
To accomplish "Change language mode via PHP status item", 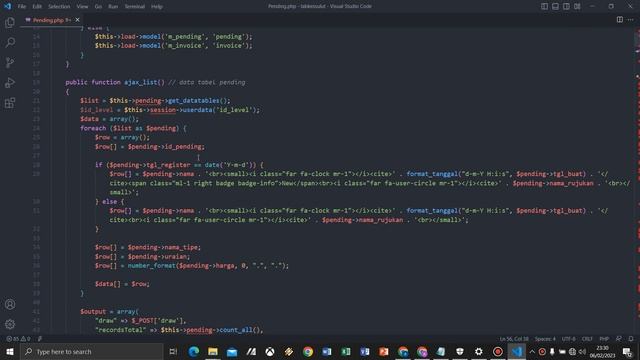I will pos(604,339).
